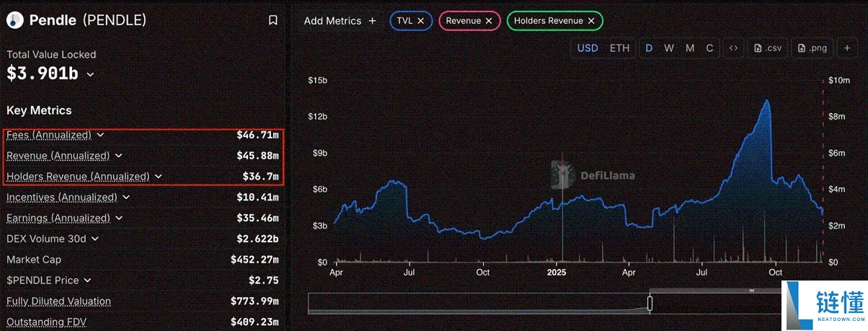Click the plus button beside .png

tap(847, 48)
